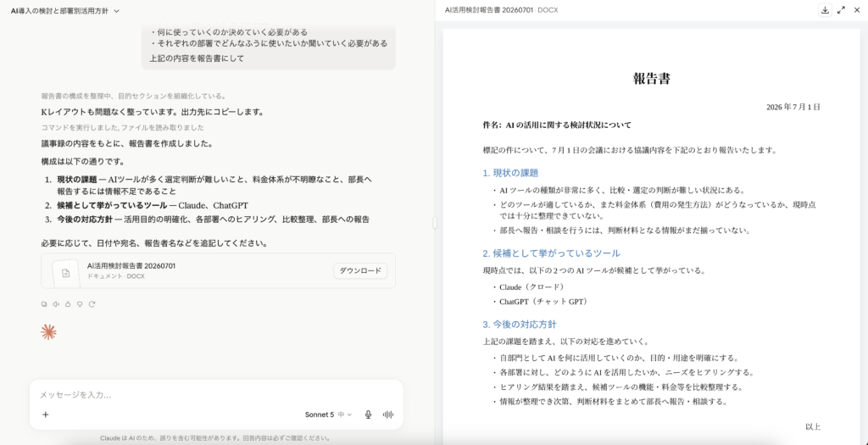Start voice mode with the waveform icon
The width and height of the screenshot is (868, 445).
point(388,414)
